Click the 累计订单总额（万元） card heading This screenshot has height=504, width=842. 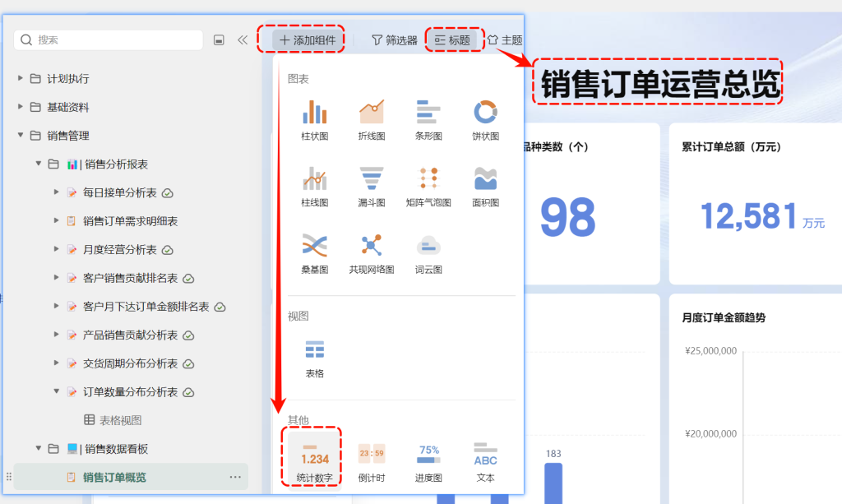pyautogui.click(x=731, y=146)
